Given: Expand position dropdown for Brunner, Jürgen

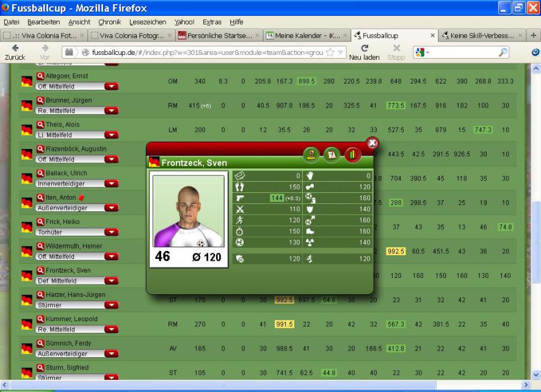Looking at the screenshot, I should coord(111,111).
